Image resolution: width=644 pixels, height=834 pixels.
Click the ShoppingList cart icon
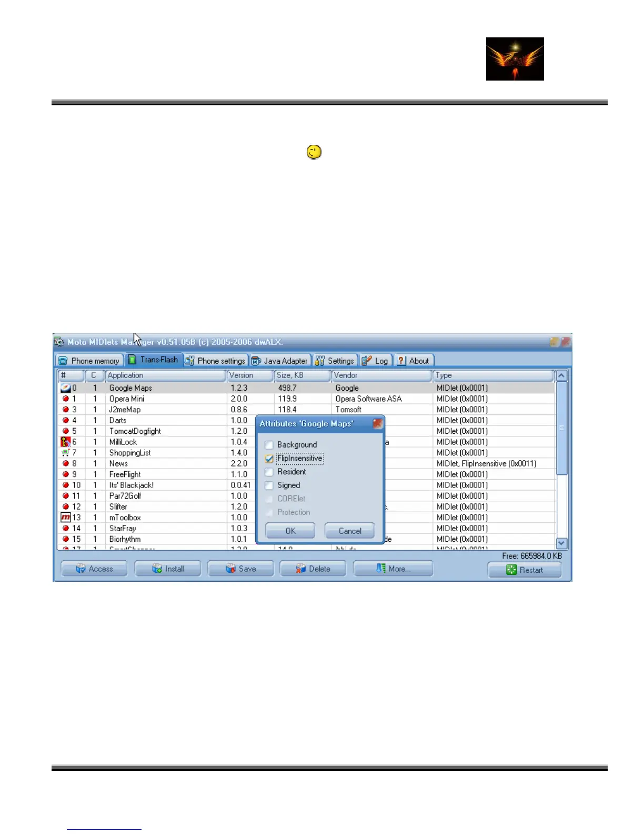65,452
